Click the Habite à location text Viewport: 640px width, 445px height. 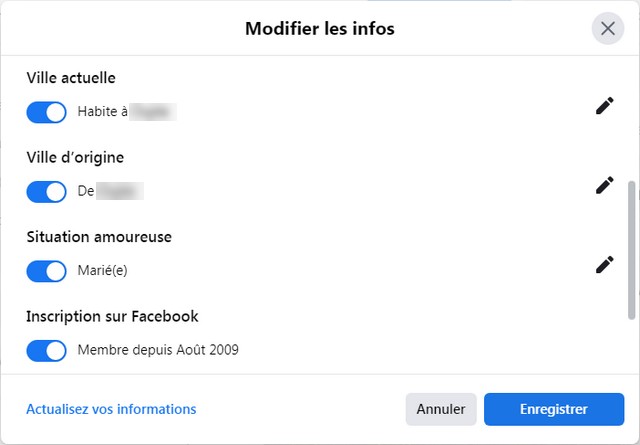pyautogui.click(x=127, y=111)
